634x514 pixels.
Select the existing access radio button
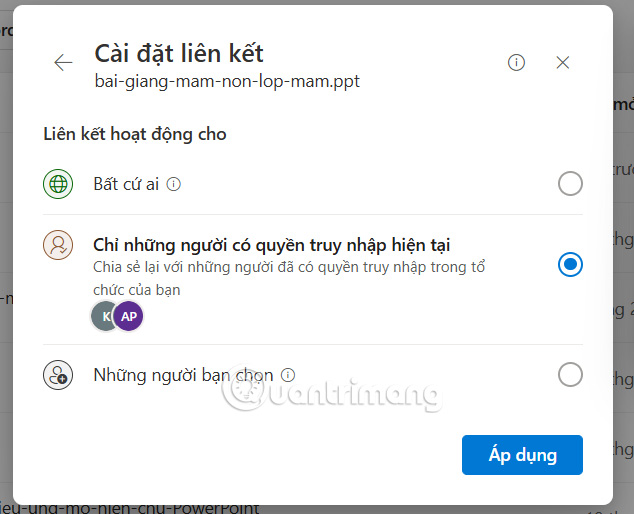(570, 265)
